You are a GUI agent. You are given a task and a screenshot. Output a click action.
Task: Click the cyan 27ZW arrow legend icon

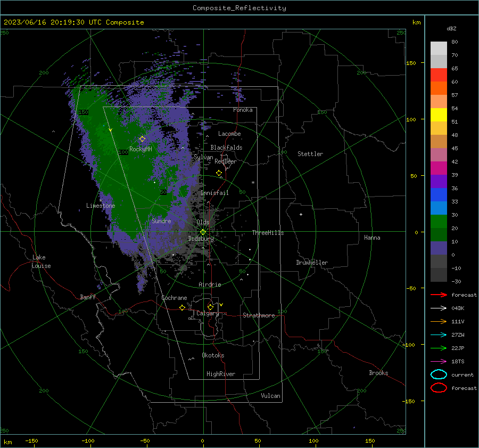(x=439, y=335)
